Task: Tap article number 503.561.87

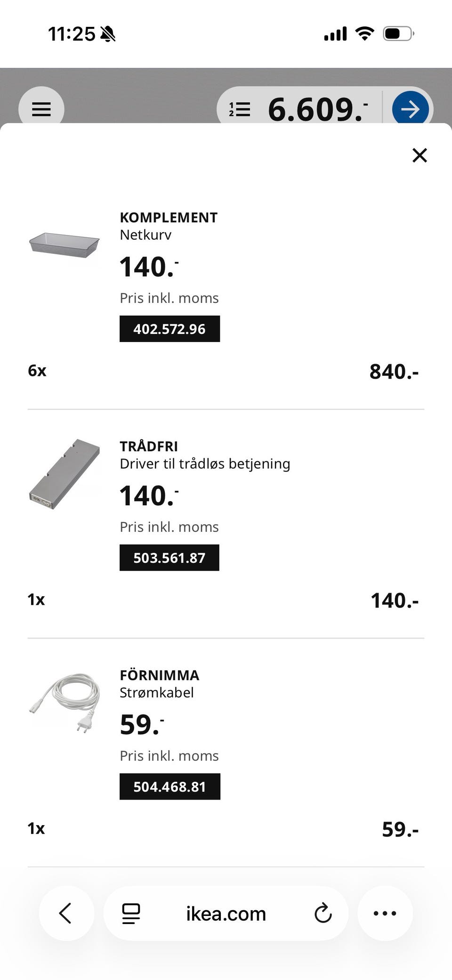Action: pyautogui.click(x=169, y=558)
